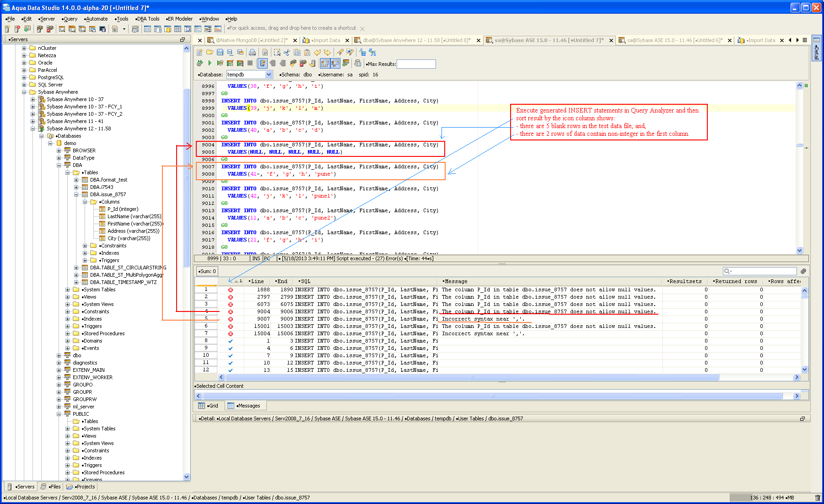The width and height of the screenshot is (824, 504).
Task: Open the ER Modeler menu
Action: click(x=179, y=19)
